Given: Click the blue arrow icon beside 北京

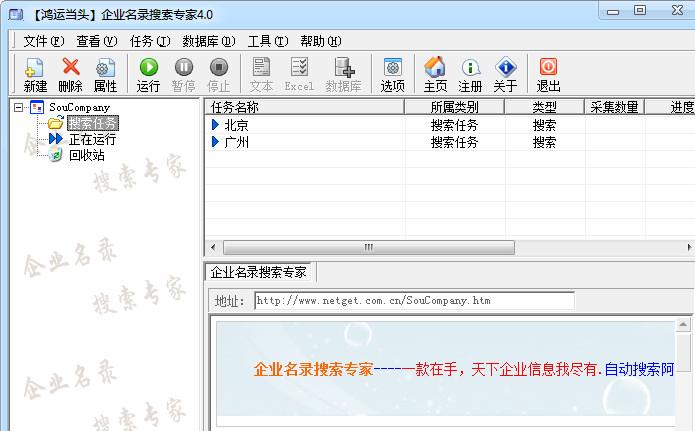Looking at the screenshot, I should tap(215, 125).
